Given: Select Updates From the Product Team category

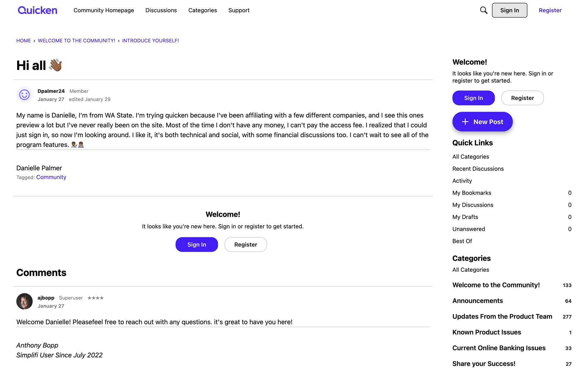Looking at the screenshot, I should 502,316.
